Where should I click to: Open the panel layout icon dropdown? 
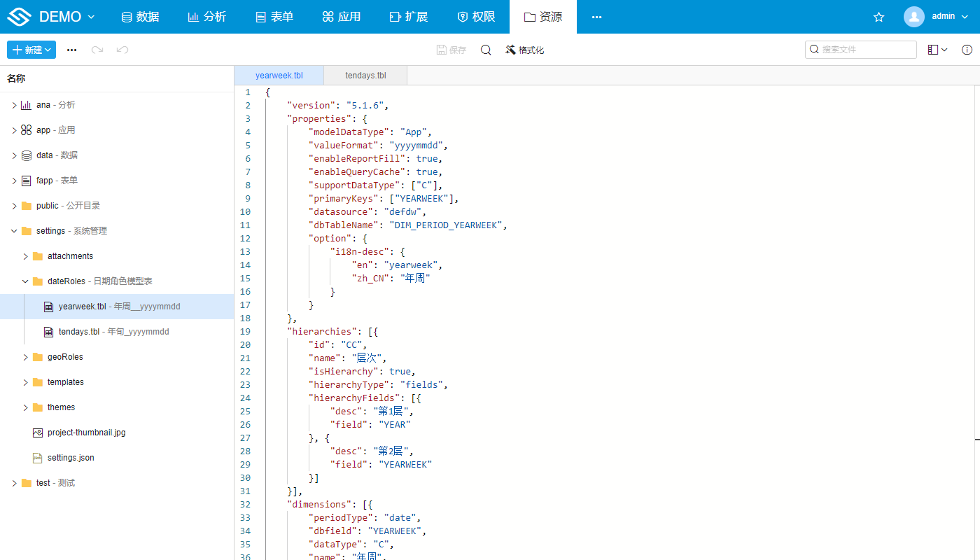tap(937, 50)
